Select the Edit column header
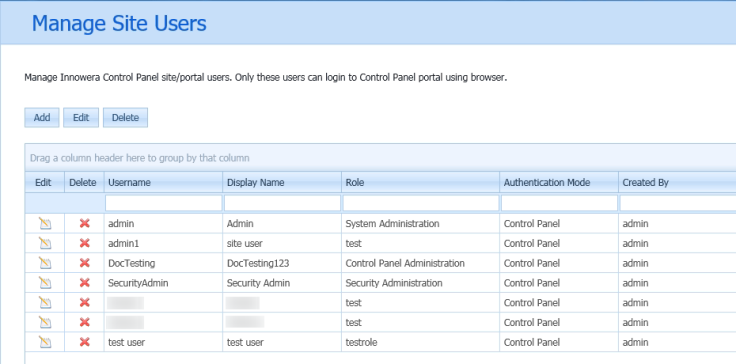736x364 pixels. pyautogui.click(x=45, y=183)
